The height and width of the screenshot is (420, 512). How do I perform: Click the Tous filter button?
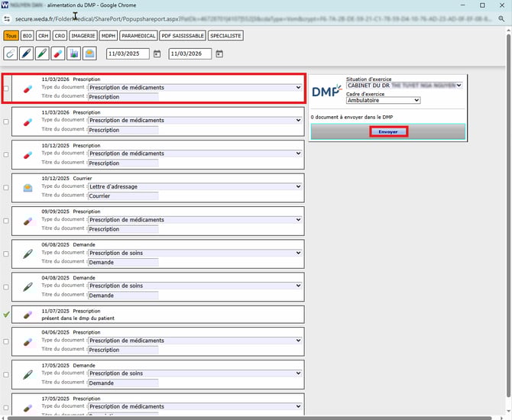[11, 35]
